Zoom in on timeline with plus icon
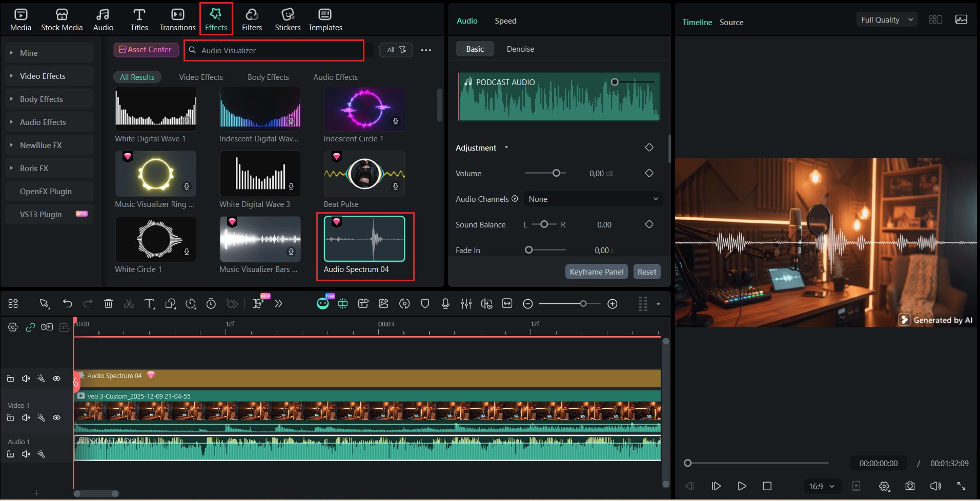This screenshot has height=501, width=980. [x=612, y=303]
